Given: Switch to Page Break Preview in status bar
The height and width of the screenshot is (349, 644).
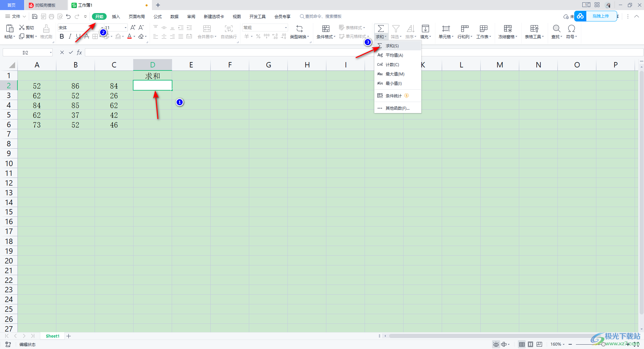Looking at the screenshot, I should pyautogui.click(x=539, y=344).
